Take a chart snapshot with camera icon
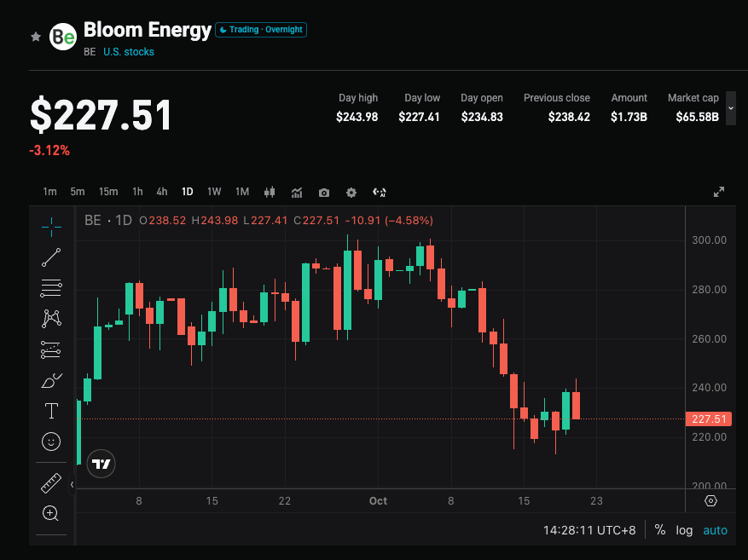Image resolution: width=748 pixels, height=560 pixels. (324, 193)
